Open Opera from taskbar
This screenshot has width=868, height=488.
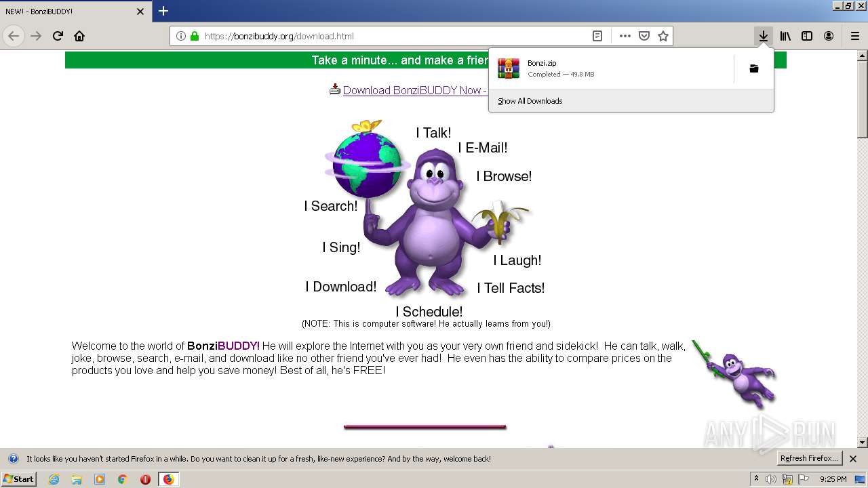(x=145, y=479)
